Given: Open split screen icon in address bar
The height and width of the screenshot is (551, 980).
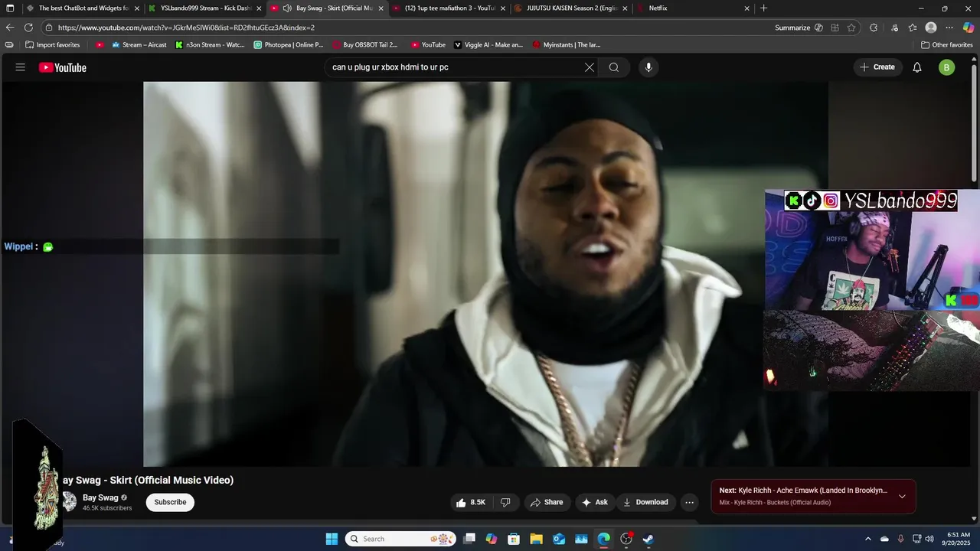Looking at the screenshot, I should click(x=835, y=28).
